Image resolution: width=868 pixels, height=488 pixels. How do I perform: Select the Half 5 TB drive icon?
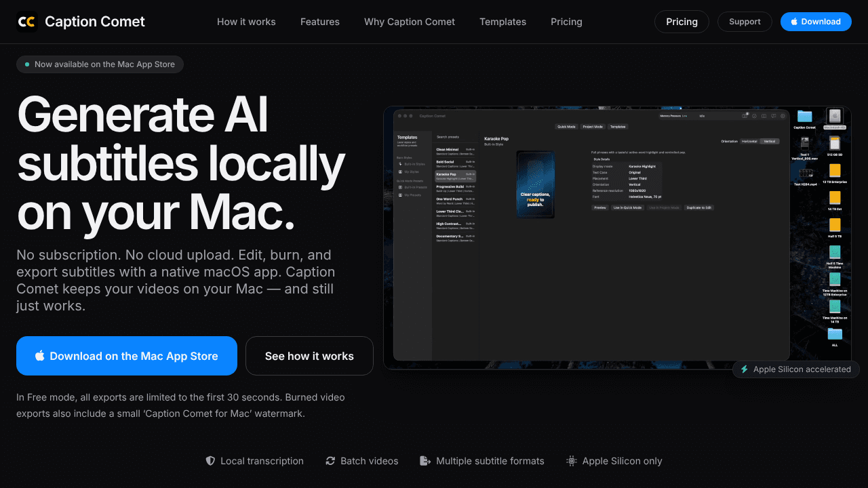(835, 225)
